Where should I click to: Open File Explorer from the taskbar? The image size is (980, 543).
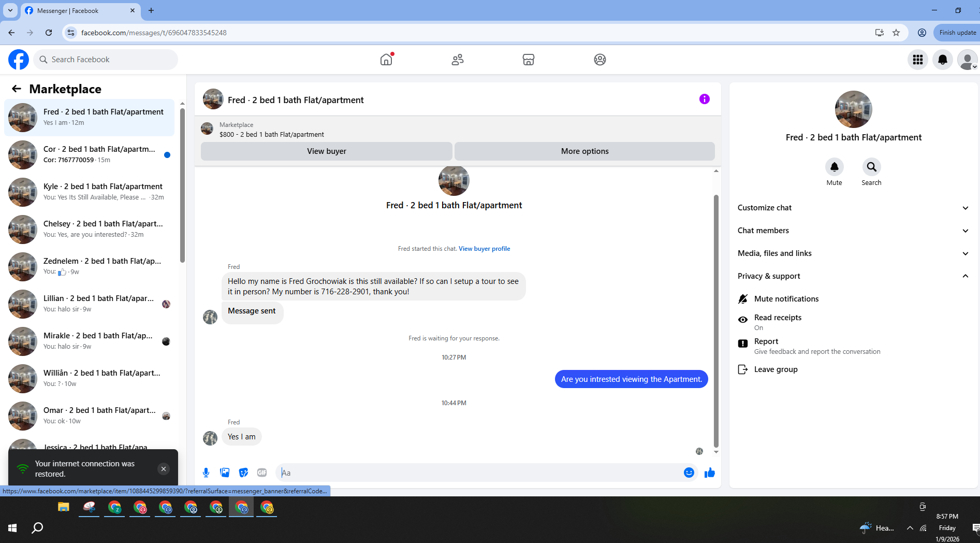(63, 507)
